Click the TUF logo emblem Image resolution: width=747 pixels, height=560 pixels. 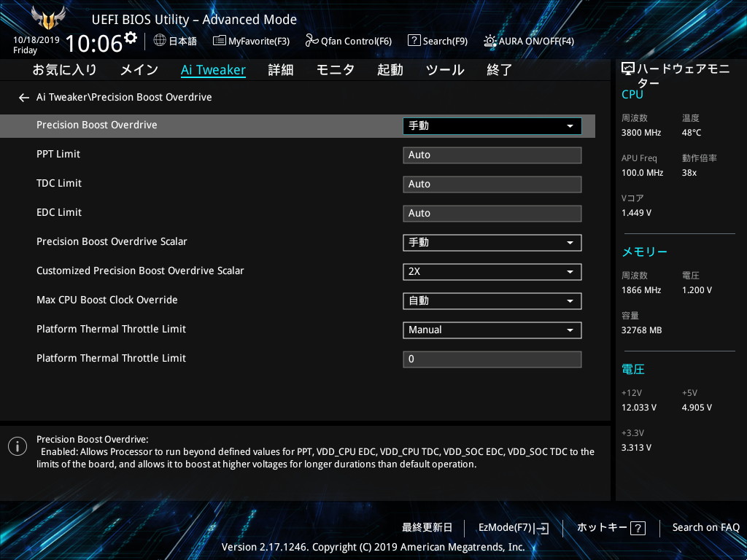point(48,18)
